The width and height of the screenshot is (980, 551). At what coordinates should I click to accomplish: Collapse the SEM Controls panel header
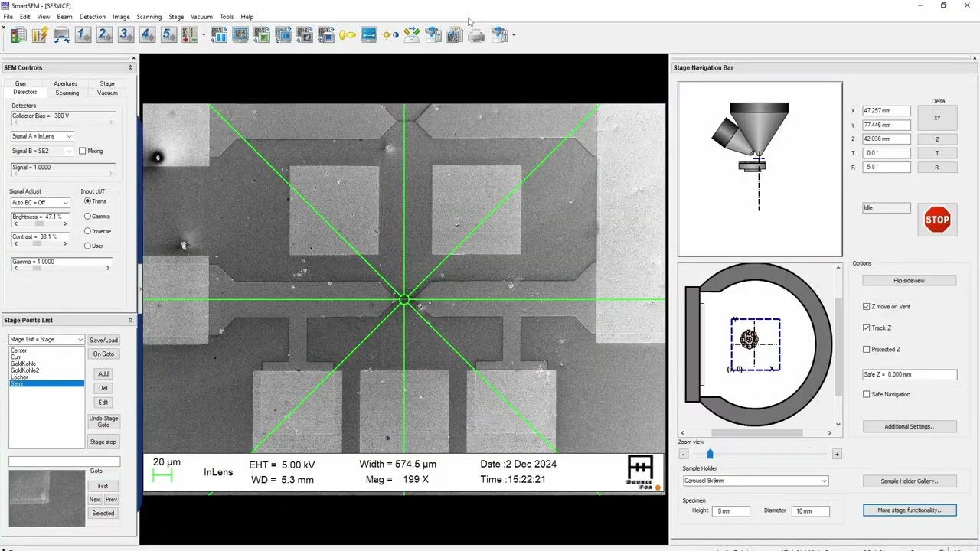(x=130, y=67)
